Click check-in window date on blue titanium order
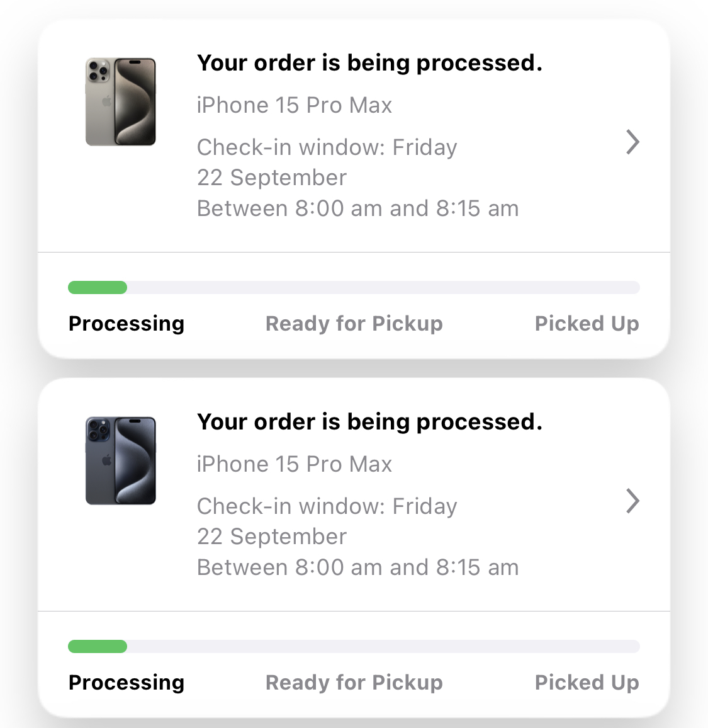The height and width of the screenshot is (728, 708). (x=327, y=521)
